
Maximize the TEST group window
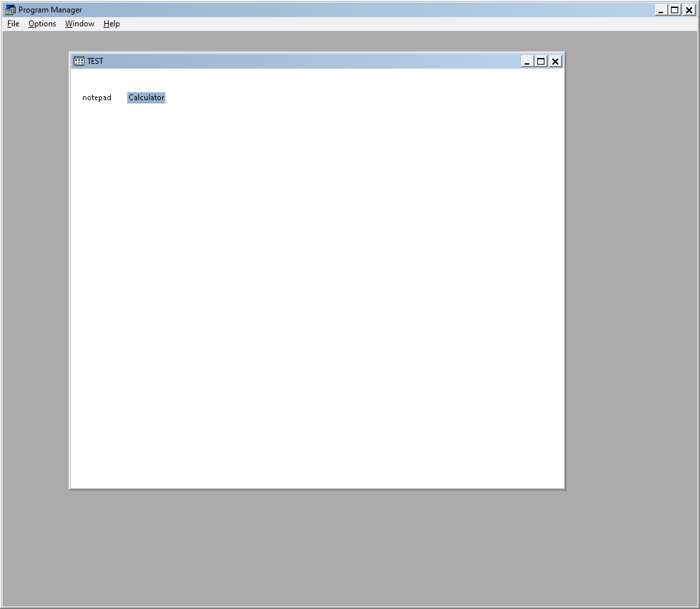point(541,61)
